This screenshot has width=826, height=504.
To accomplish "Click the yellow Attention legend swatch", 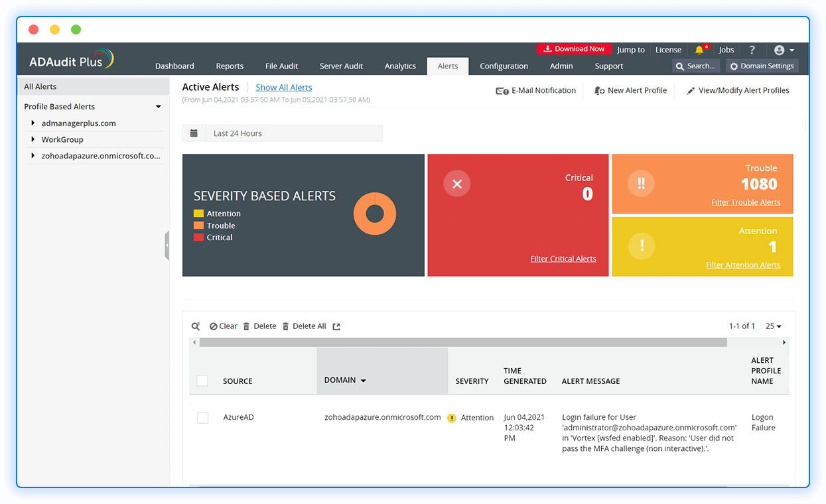I will tap(198, 214).
